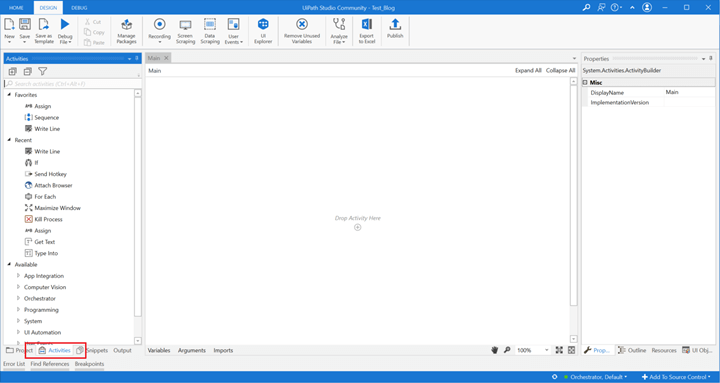Open the Activities panel options dropdown

[129, 58]
